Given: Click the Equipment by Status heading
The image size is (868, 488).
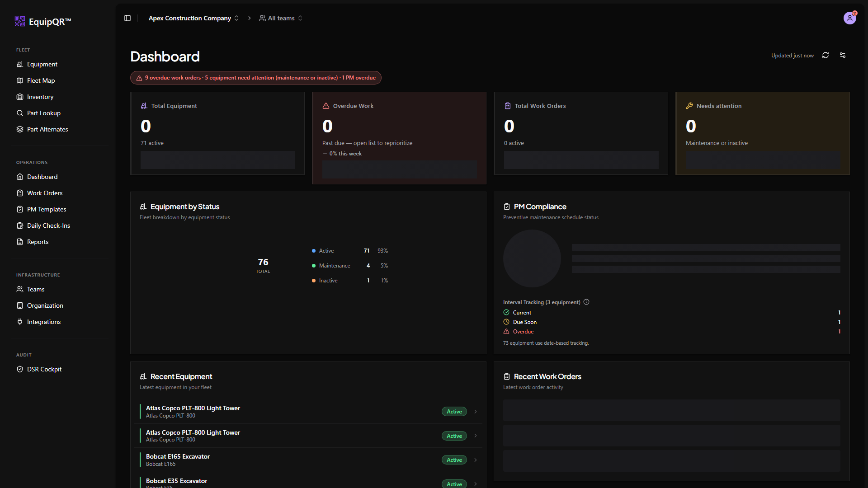Looking at the screenshot, I should (x=185, y=206).
